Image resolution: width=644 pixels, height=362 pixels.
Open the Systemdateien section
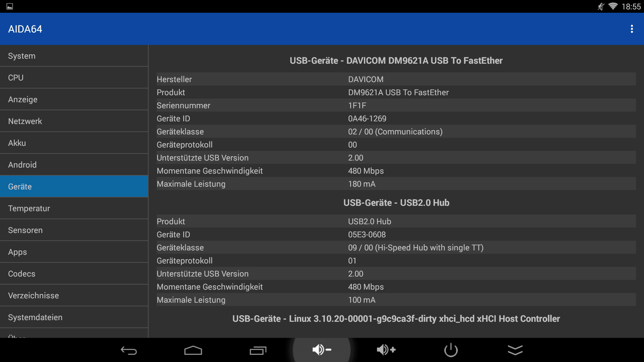(74, 317)
